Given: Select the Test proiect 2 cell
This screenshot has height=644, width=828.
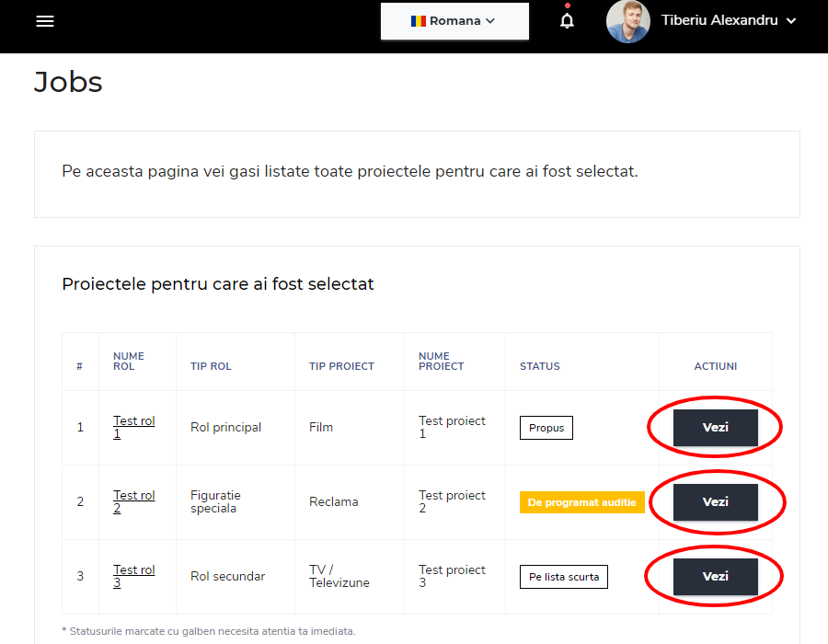Looking at the screenshot, I should tap(452, 501).
